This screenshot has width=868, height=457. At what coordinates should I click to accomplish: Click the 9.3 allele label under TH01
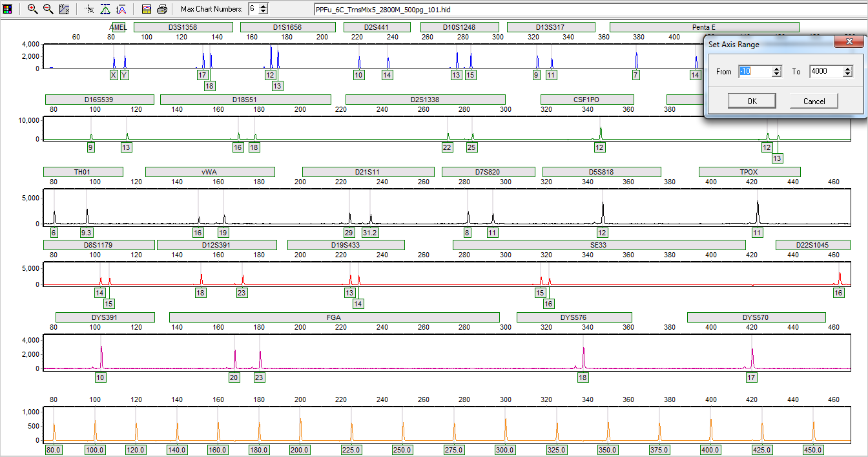point(87,232)
